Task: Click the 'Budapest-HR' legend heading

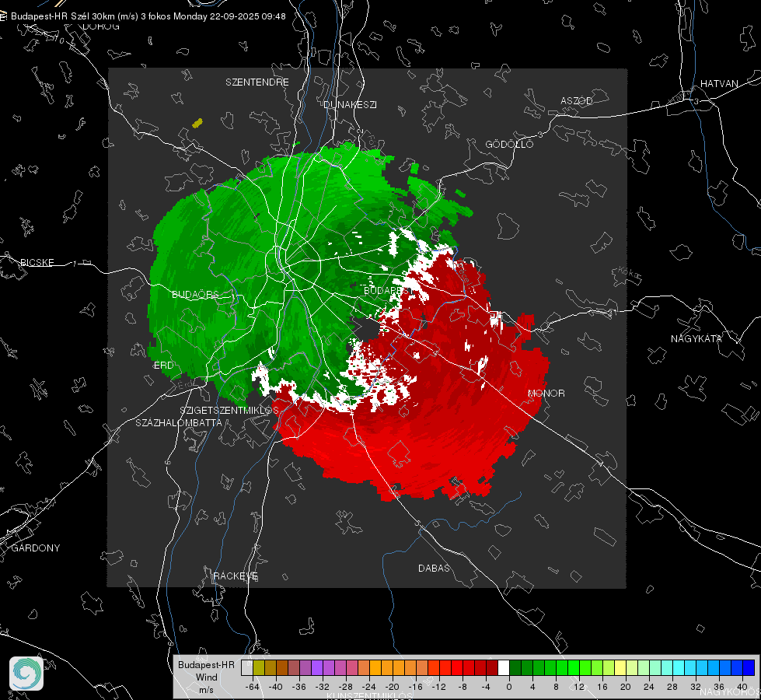Action: point(206,664)
